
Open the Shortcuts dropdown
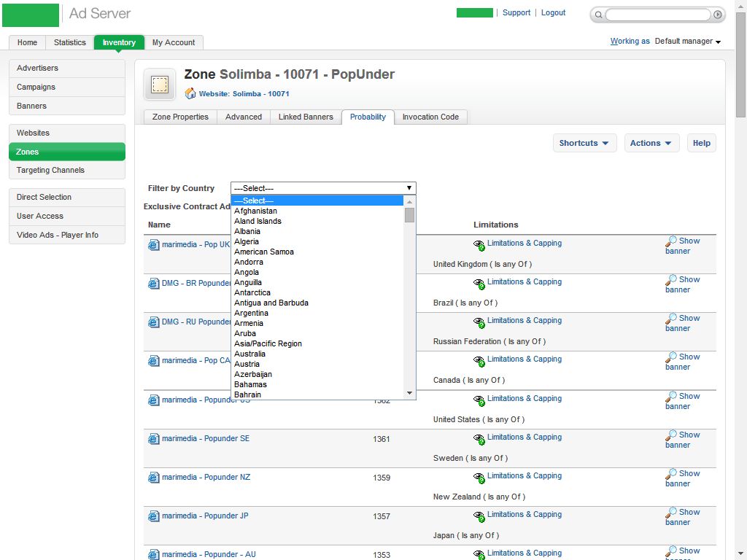pyautogui.click(x=584, y=143)
